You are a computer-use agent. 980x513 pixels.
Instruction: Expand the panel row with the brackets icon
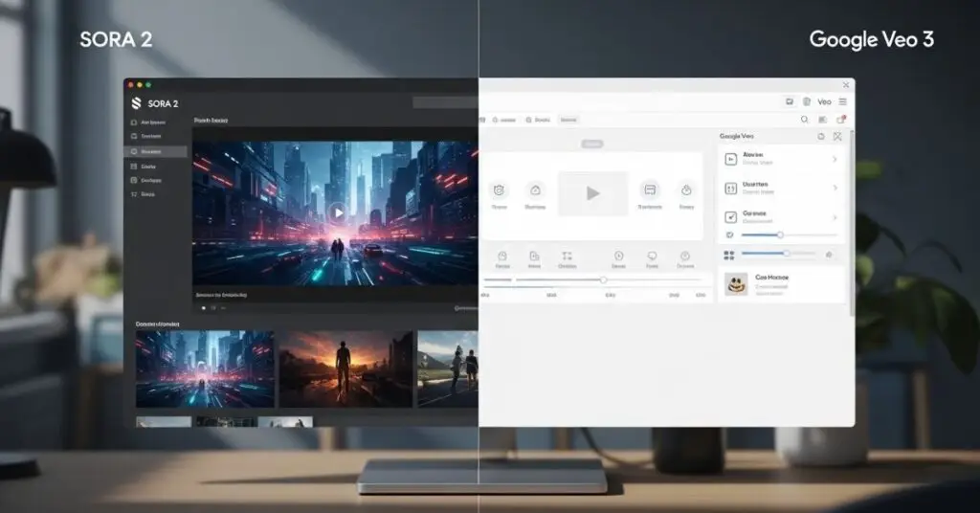[x=835, y=189]
